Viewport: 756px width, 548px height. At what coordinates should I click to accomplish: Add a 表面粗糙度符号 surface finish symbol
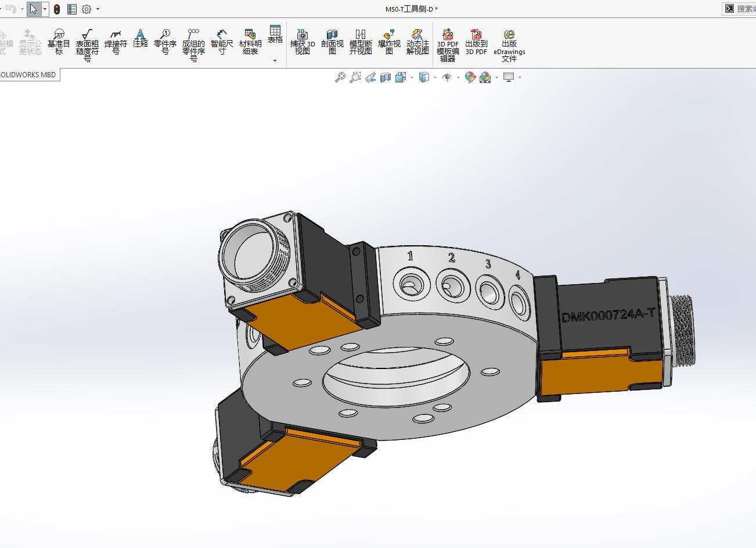87,45
